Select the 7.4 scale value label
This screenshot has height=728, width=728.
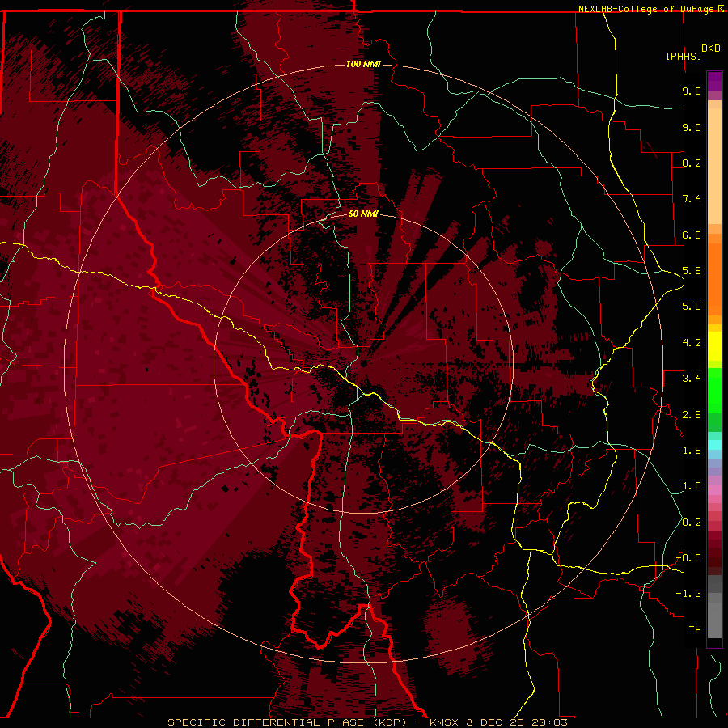[692, 199]
